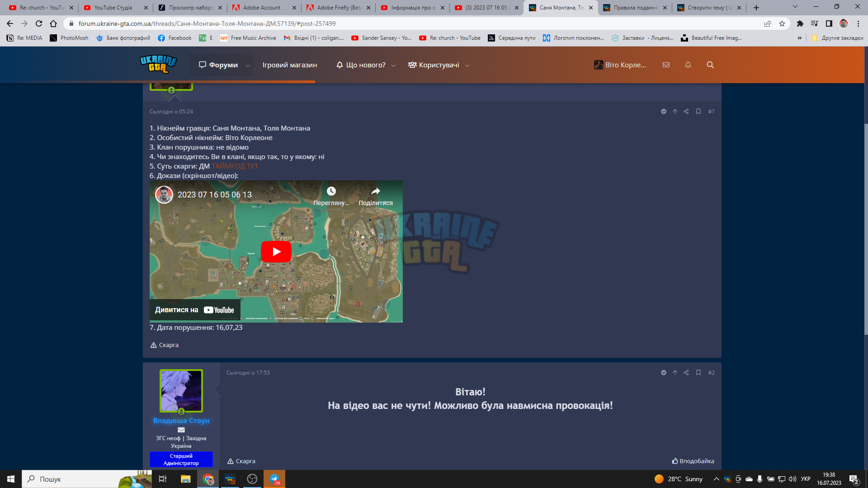Bookmark post #2

click(698, 373)
